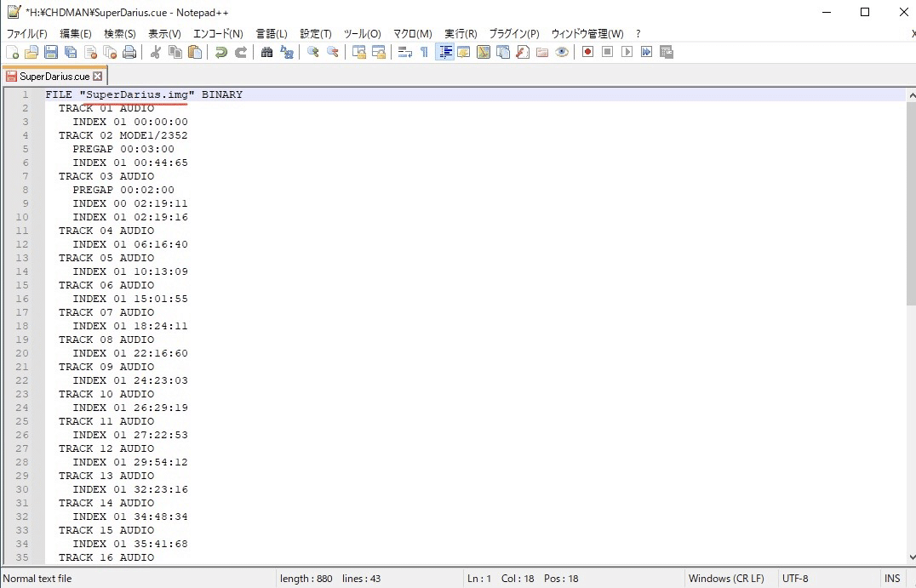Open the 設定(T) menu
The height and width of the screenshot is (588, 916).
pos(316,34)
